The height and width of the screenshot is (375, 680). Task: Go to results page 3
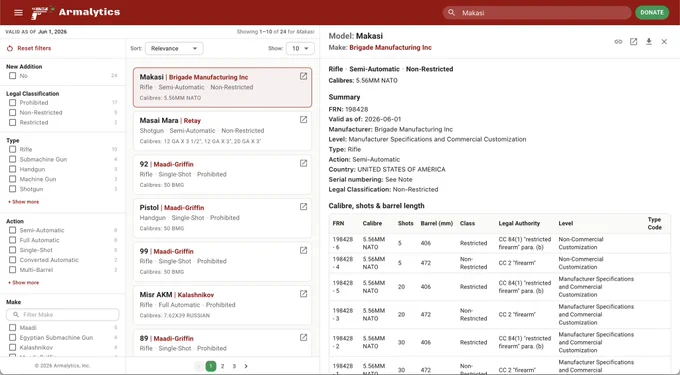234,366
